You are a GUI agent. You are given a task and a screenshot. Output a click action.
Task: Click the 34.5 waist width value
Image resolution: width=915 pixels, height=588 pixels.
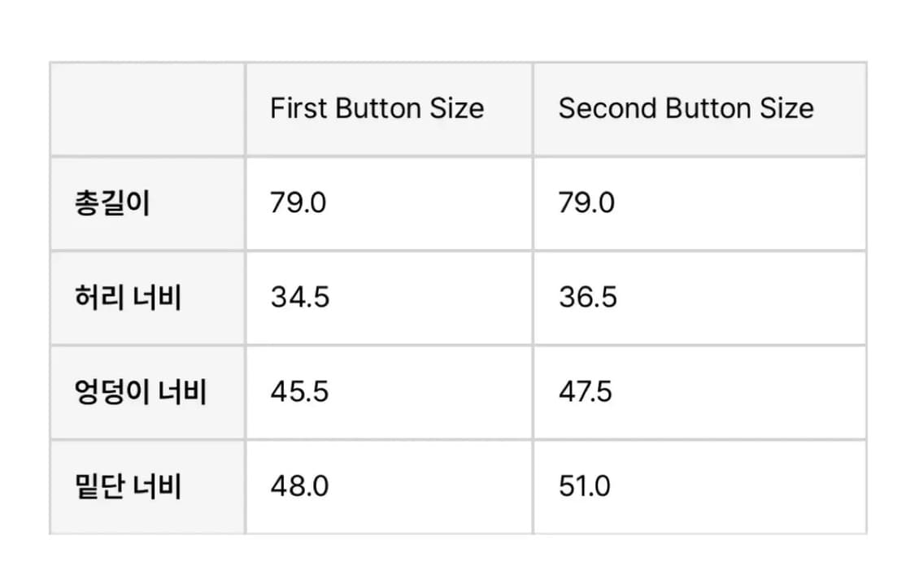[x=300, y=298]
